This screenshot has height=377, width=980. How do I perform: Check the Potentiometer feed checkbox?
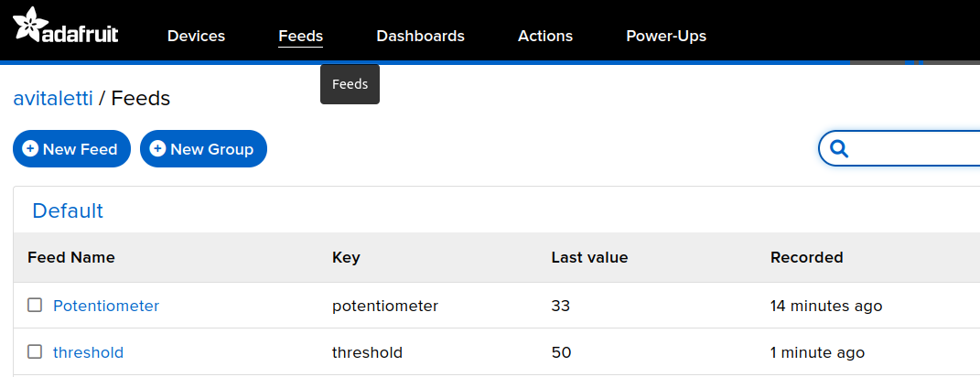[35, 305]
